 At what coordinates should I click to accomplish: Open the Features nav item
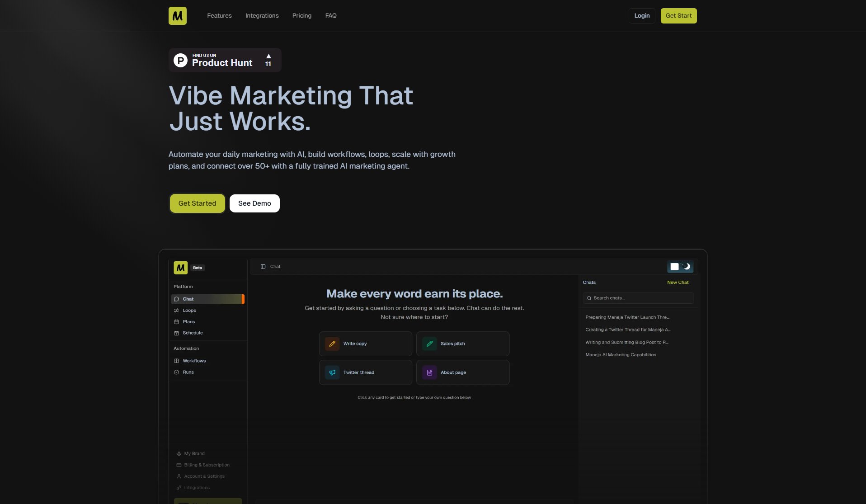click(219, 16)
